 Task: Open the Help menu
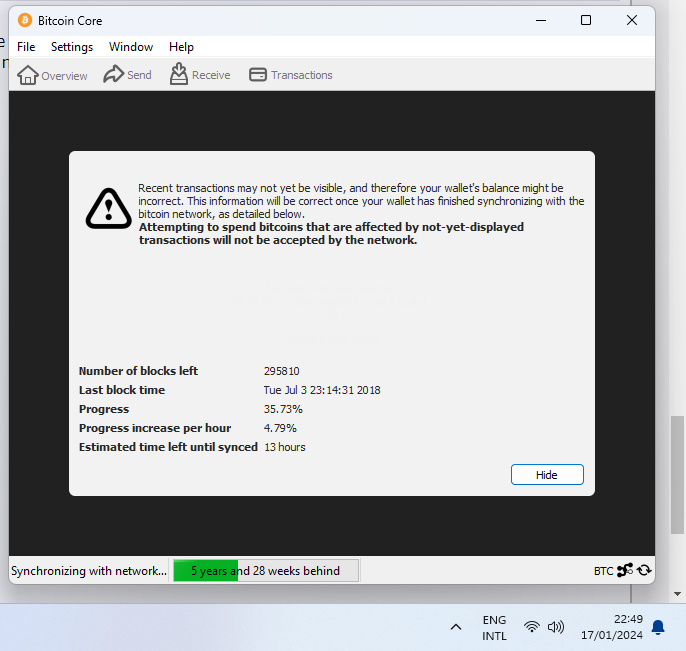[x=181, y=47]
